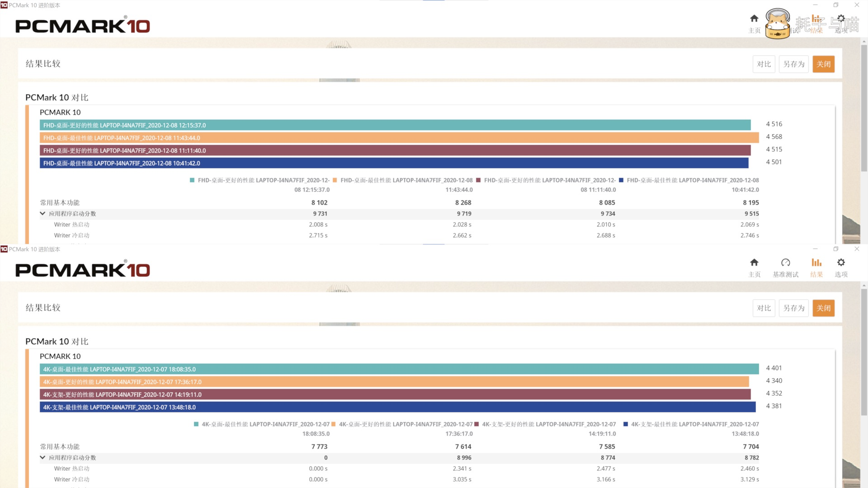Click the score 4 568 in upper chart
Image resolution: width=868 pixels, height=488 pixels.
pyautogui.click(x=774, y=137)
